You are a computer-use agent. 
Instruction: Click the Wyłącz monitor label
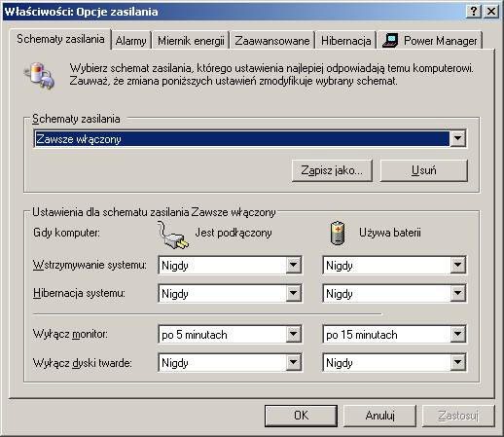point(70,334)
